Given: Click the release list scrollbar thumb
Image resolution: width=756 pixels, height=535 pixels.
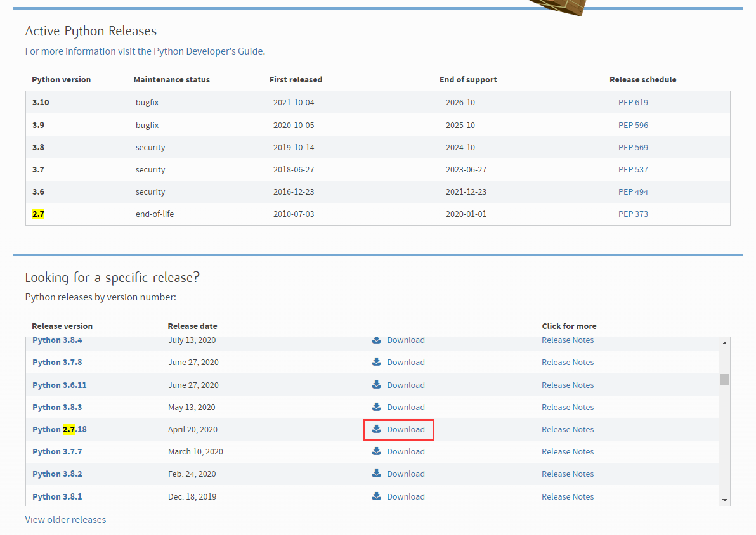Looking at the screenshot, I should [724, 379].
